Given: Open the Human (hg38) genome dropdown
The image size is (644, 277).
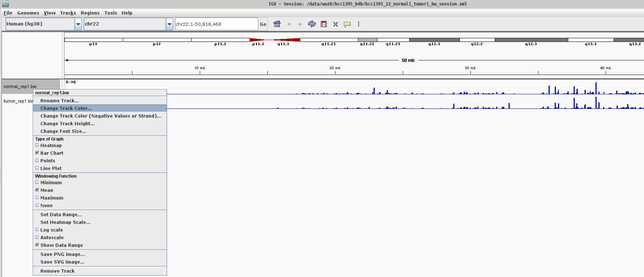Looking at the screenshot, I should point(78,24).
